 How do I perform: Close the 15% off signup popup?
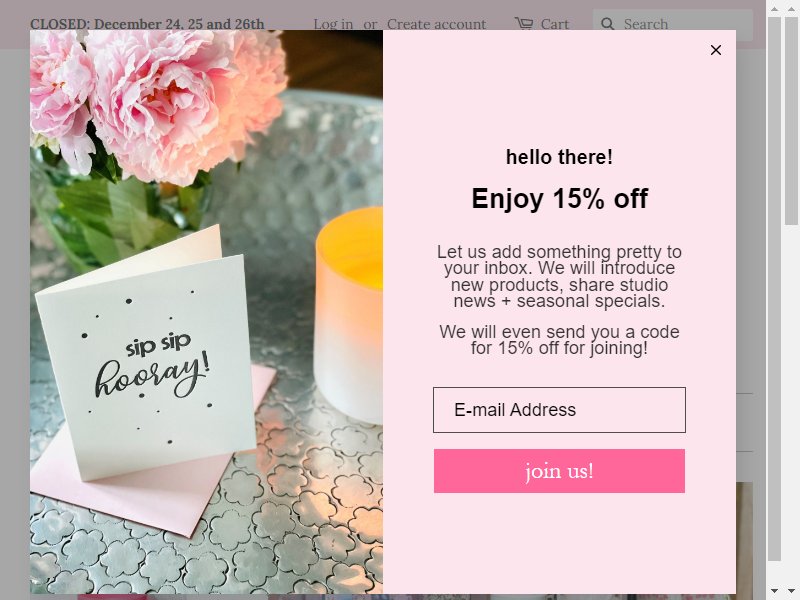click(x=716, y=50)
